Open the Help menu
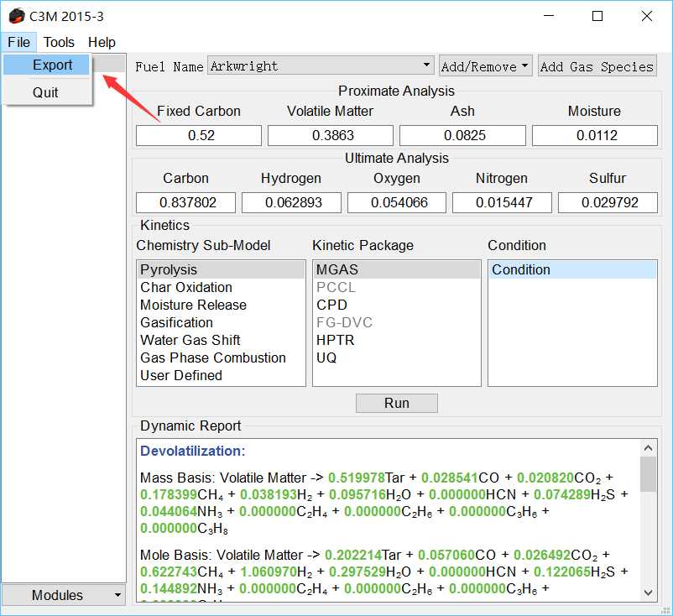673x616 pixels. coord(102,42)
